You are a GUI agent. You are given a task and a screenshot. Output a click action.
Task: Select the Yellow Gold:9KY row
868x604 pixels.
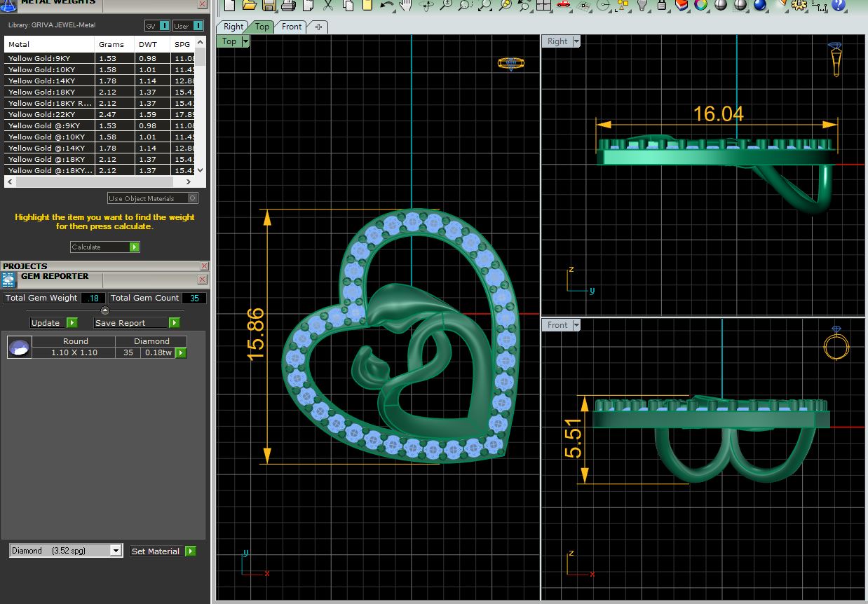click(x=99, y=58)
